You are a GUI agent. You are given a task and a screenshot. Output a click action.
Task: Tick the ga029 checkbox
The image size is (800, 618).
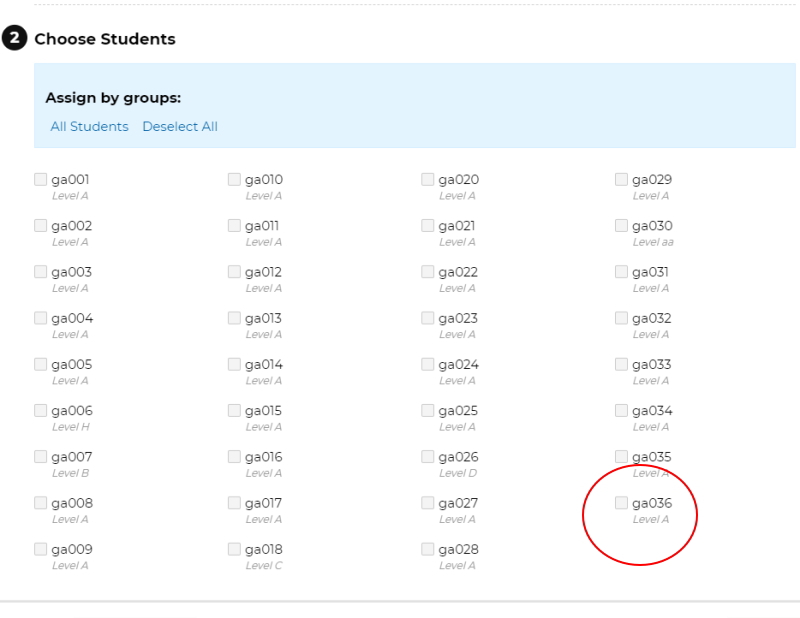pos(621,179)
